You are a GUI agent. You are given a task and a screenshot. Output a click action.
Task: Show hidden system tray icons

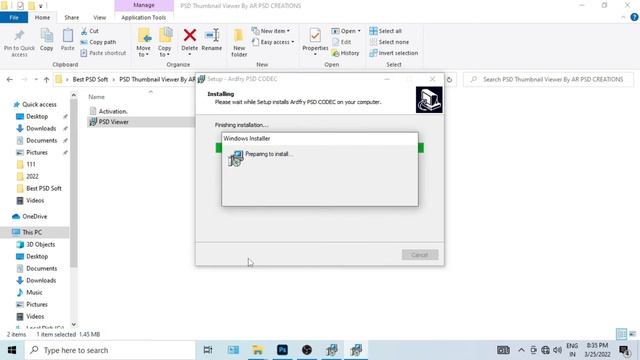tap(521, 350)
